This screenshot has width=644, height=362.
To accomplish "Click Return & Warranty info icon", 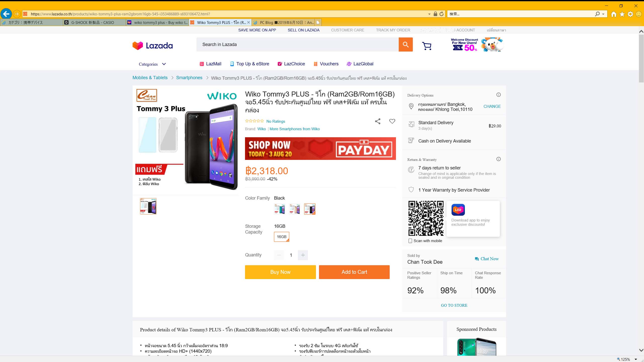I will pyautogui.click(x=498, y=159).
